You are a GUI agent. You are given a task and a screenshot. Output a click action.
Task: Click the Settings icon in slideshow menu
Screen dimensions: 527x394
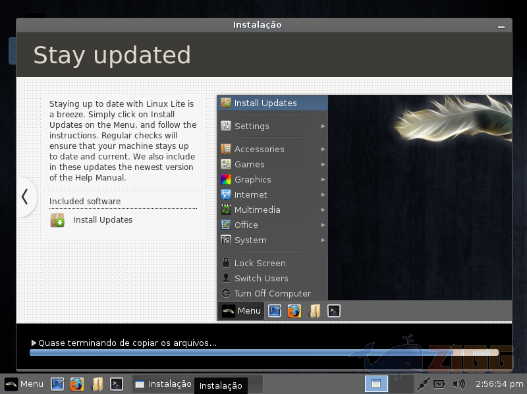pyautogui.click(x=226, y=126)
